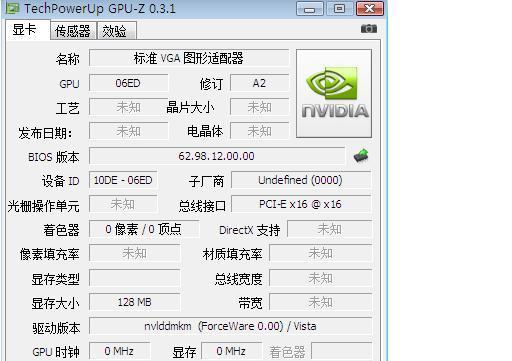Click the GPU 时钟 label
This screenshot has width=512, height=361.
[x=56, y=352]
